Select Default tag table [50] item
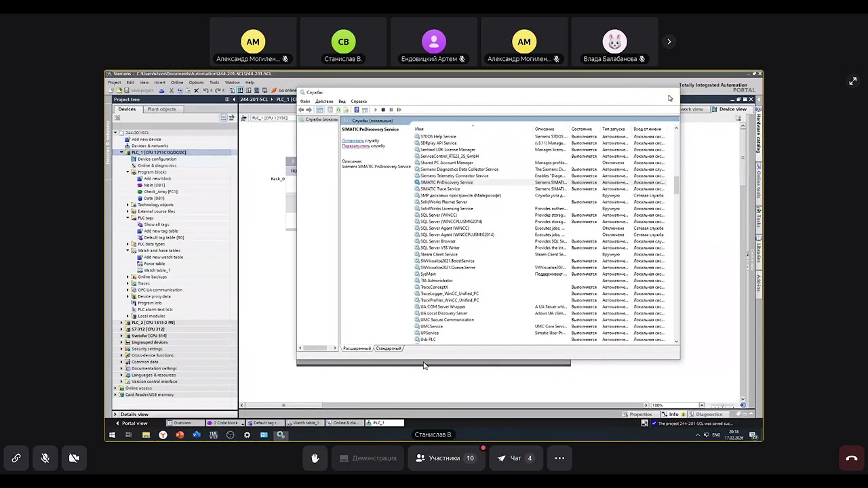 click(163, 238)
